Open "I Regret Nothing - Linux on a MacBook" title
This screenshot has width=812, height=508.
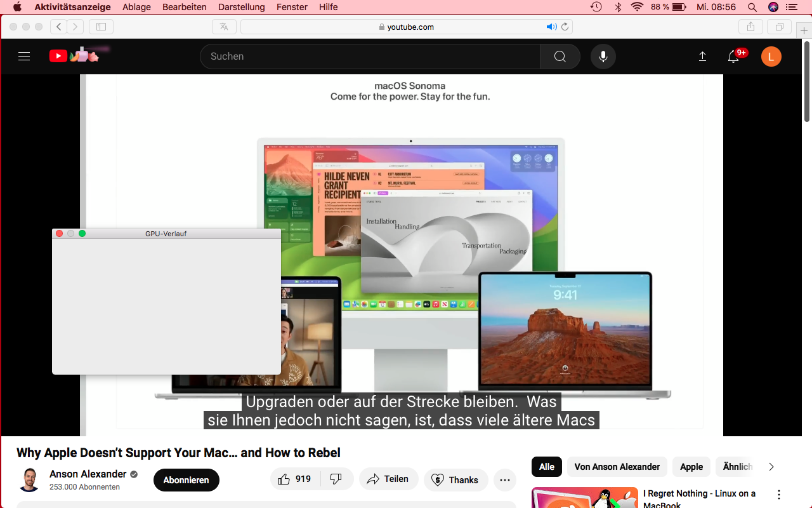[x=699, y=499]
